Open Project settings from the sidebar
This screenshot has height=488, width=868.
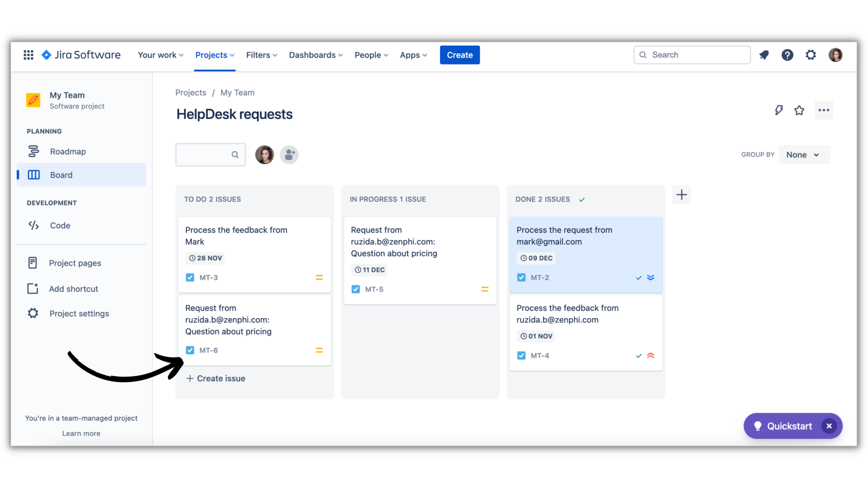79,313
